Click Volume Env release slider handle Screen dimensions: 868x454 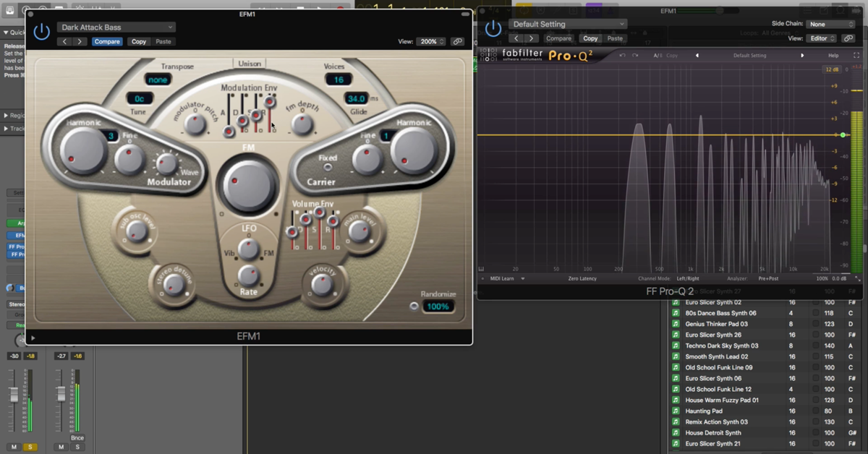(x=333, y=220)
